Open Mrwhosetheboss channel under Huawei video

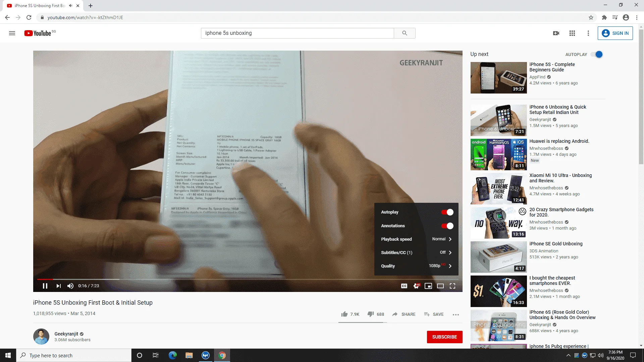(x=546, y=148)
